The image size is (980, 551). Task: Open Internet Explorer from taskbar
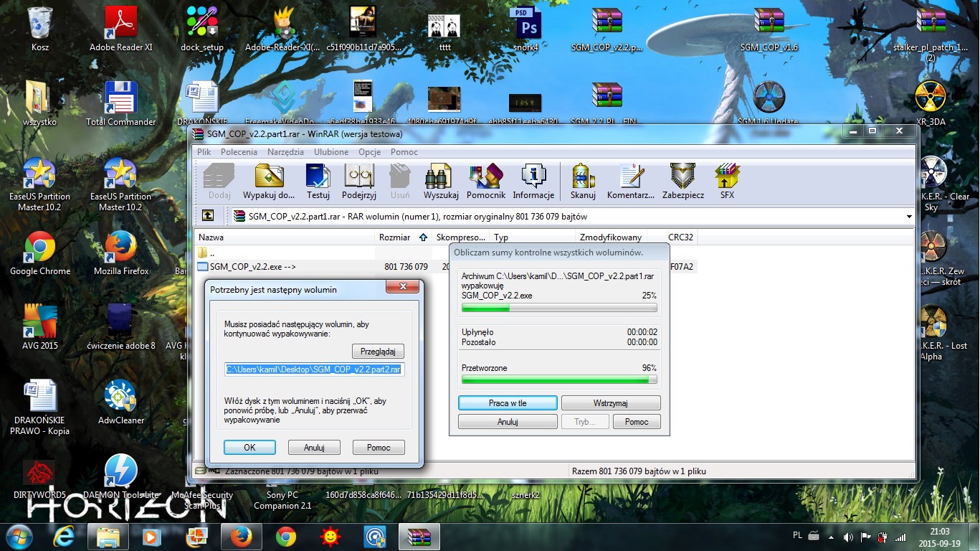tap(65, 536)
